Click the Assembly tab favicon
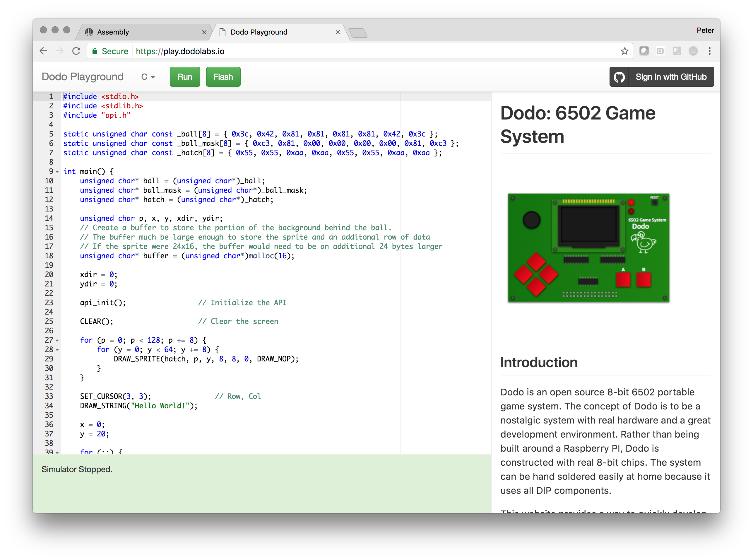The image size is (753, 560). coord(89,32)
